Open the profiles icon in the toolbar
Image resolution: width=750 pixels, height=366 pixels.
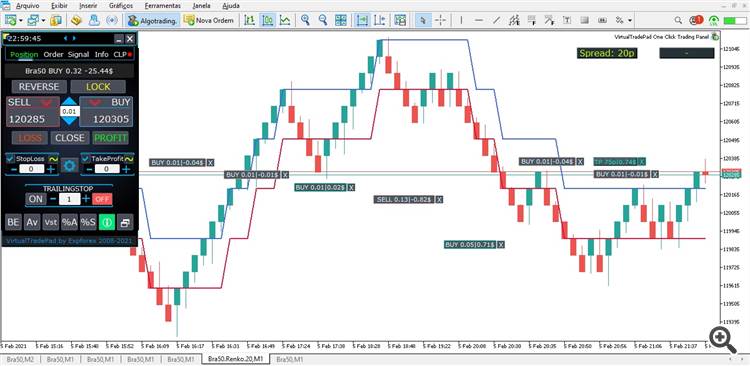[33, 20]
